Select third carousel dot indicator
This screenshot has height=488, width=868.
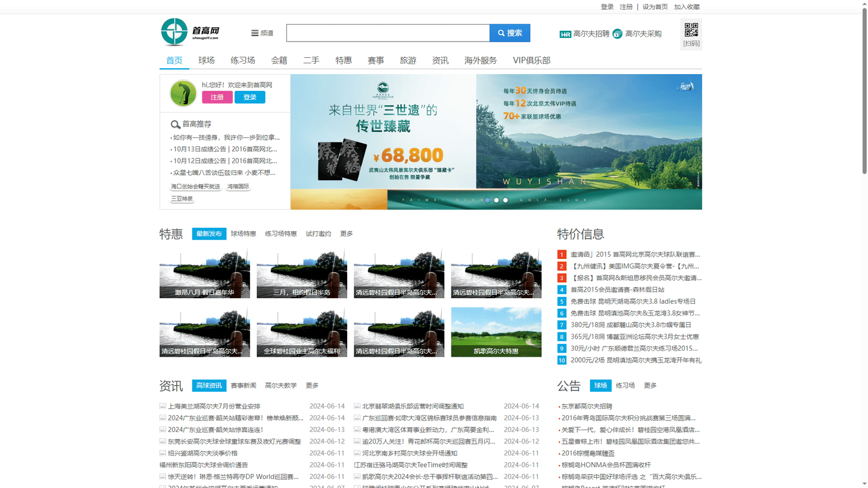[x=505, y=200]
